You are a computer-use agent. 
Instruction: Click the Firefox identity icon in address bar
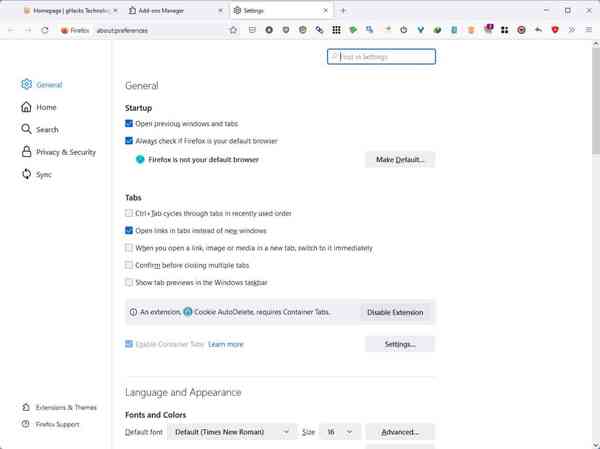click(75, 30)
